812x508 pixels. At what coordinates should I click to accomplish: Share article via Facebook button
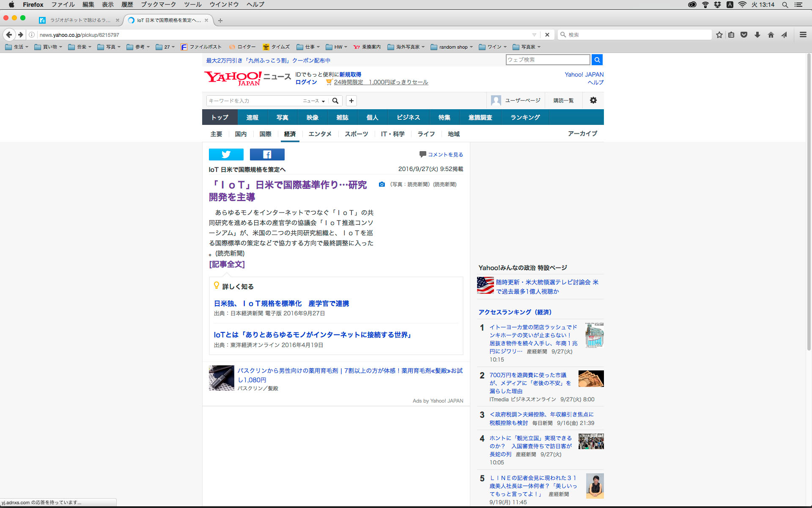(267, 155)
